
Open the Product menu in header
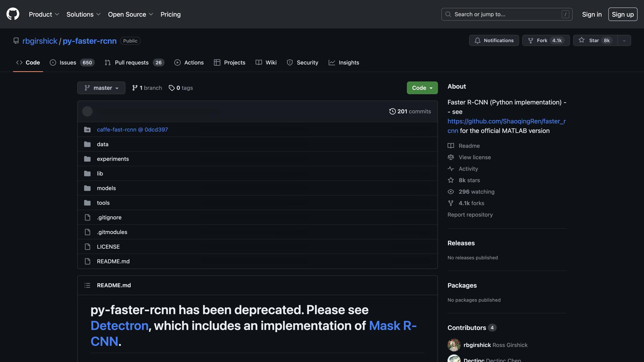[44, 14]
